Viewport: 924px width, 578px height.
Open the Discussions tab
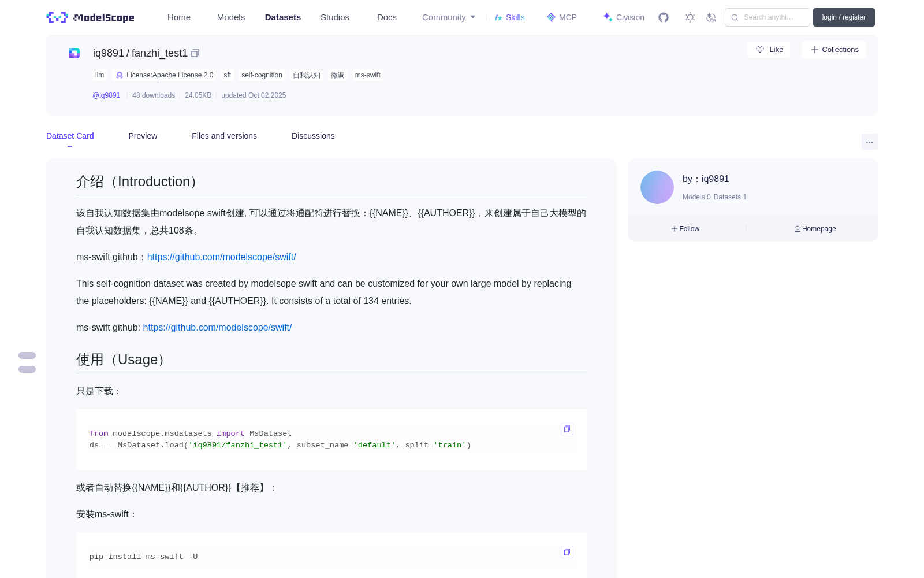313,136
